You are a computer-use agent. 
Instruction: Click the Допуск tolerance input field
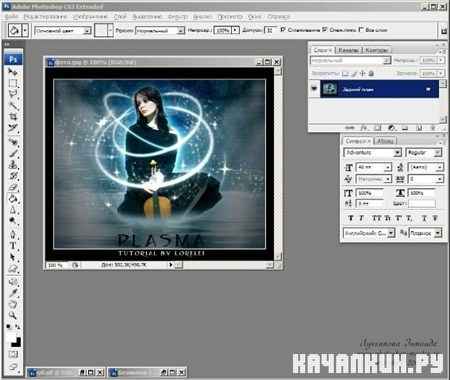coord(271,30)
